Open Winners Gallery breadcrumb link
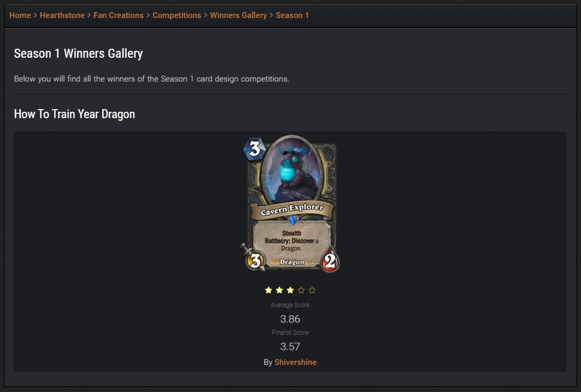This screenshot has width=581, height=392. (x=238, y=15)
